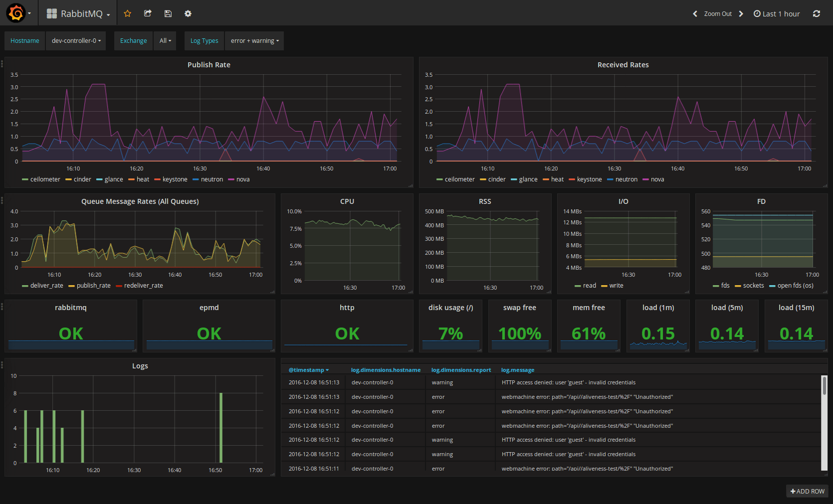Open Hostname dev-controller-0 dropdown

[x=76, y=41]
